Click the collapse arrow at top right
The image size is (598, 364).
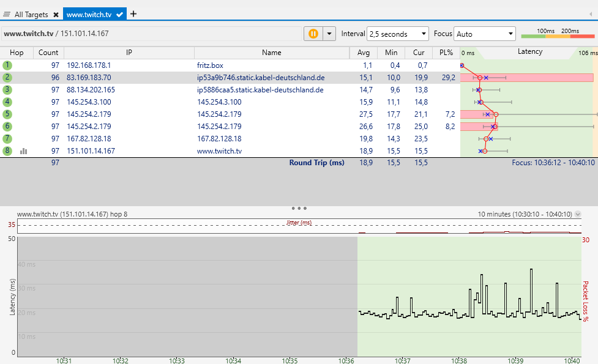pyautogui.click(x=591, y=14)
